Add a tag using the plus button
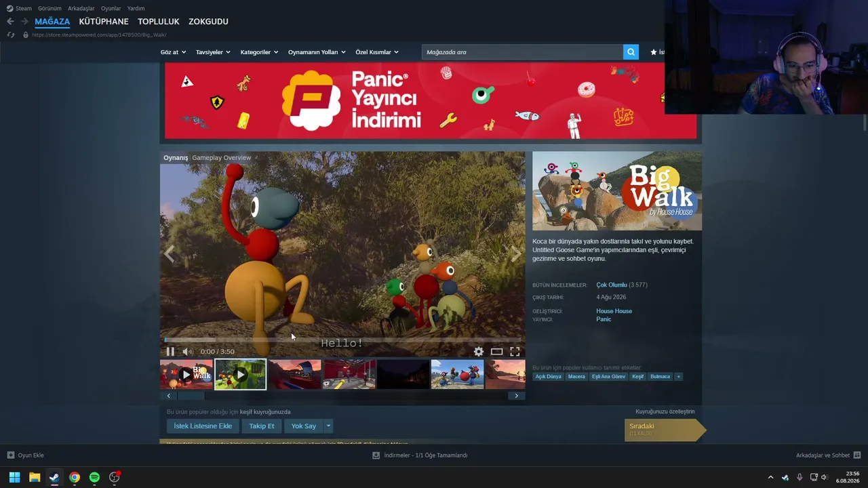This screenshot has height=488, width=868. pyautogui.click(x=678, y=377)
